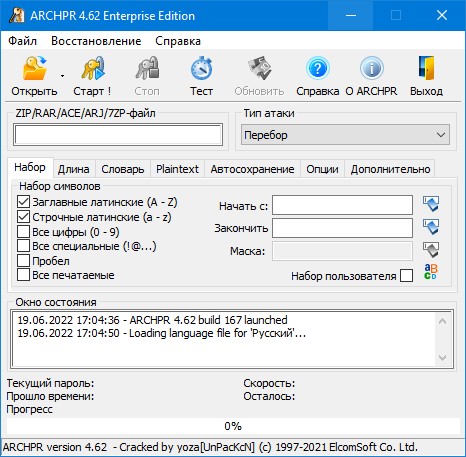Enable Все специальные (!@...) checkbox
The width and height of the screenshot is (466, 457).
pyautogui.click(x=23, y=246)
